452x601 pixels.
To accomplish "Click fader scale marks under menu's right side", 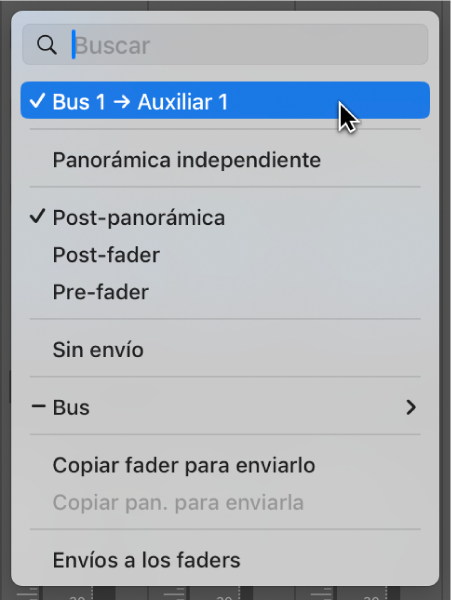I will [x=322, y=593].
